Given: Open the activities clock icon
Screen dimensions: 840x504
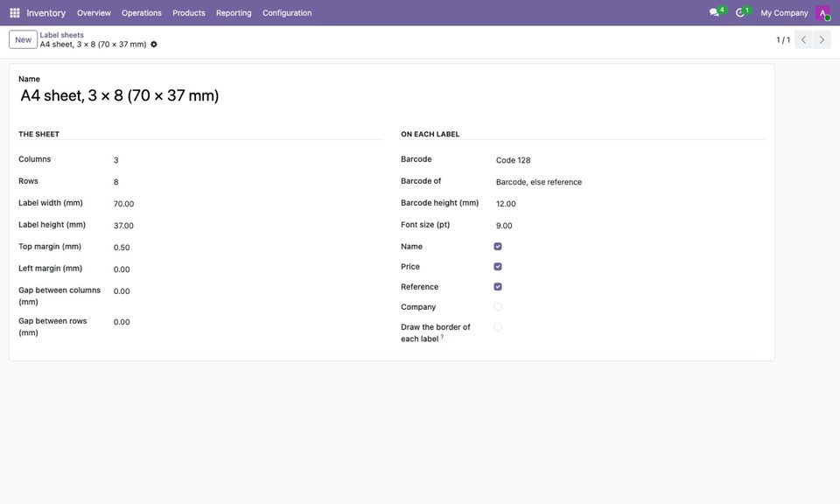Looking at the screenshot, I should click(740, 12).
